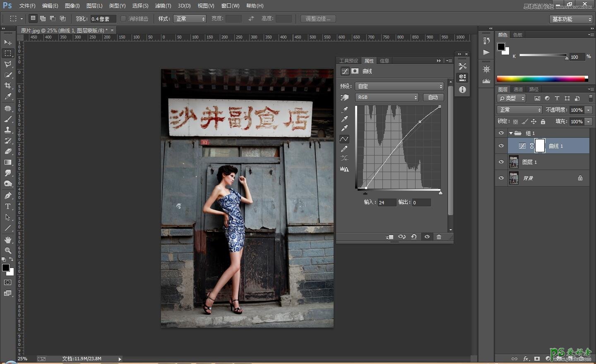Open the 预设 preset dropdown
Screen dimensions: 596x364
click(400, 86)
